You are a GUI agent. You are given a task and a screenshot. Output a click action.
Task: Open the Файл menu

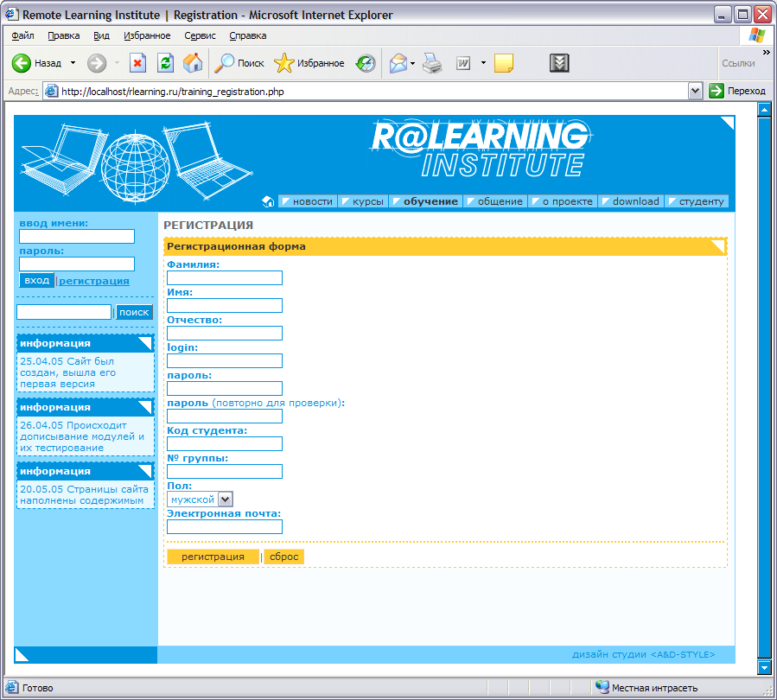tap(22, 35)
